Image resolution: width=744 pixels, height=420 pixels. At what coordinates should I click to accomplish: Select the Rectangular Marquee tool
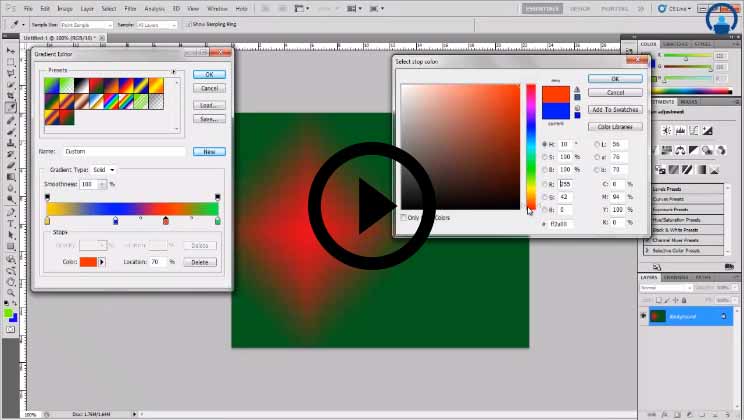[10, 62]
